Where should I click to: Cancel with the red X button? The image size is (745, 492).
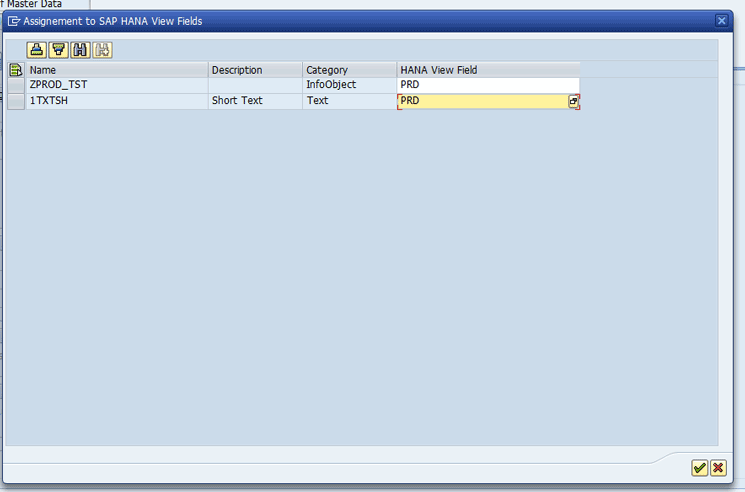pyautogui.click(x=718, y=468)
